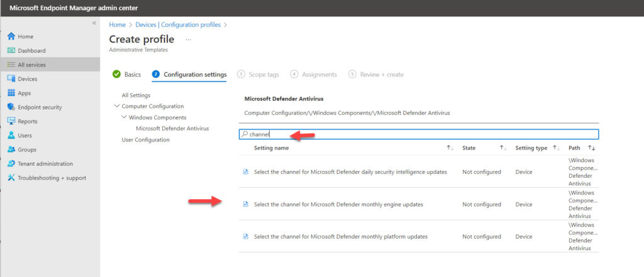Select Microsoft Defender Antivirus tree item

pyautogui.click(x=172, y=128)
